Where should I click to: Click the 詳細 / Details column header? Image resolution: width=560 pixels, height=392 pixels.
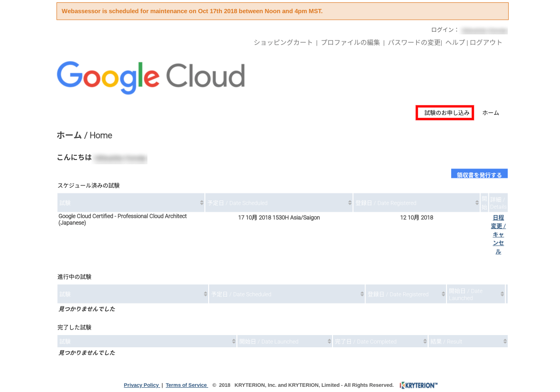point(498,203)
